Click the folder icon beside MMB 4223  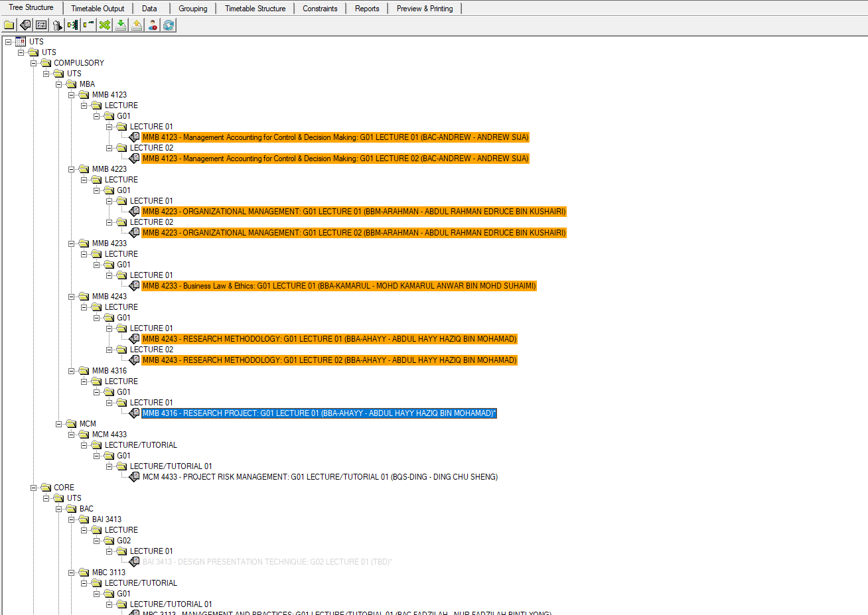point(84,169)
